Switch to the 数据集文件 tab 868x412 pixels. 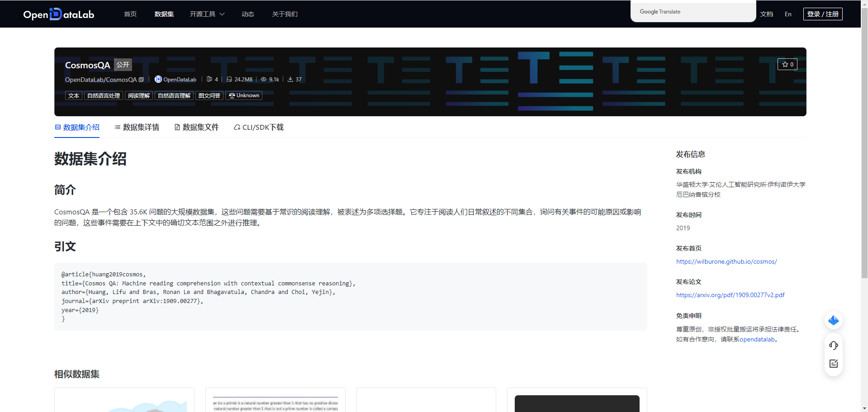[196, 128]
